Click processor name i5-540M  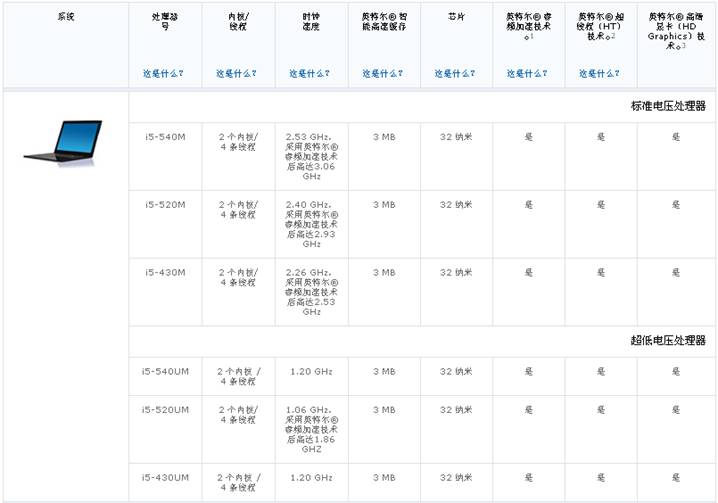pos(165,137)
